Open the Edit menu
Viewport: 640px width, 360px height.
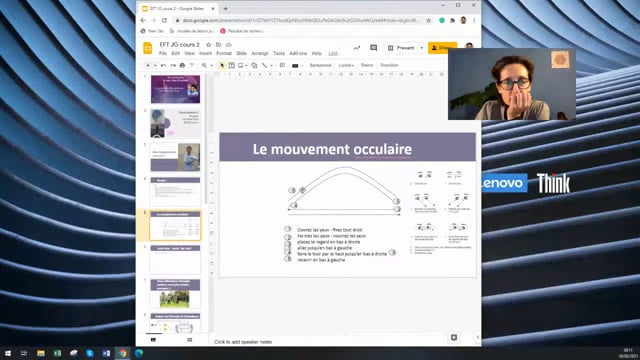tap(176, 53)
